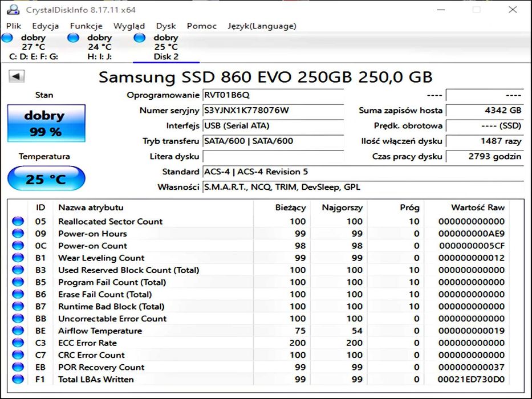This screenshot has width=532, height=399.
Task: Click status orb for Uncorrectable Error Count
Action: pyautogui.click(x=18, y=319)
